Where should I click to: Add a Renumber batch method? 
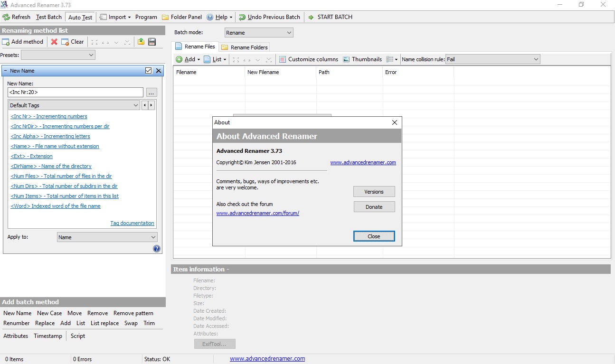pos(17,323)
